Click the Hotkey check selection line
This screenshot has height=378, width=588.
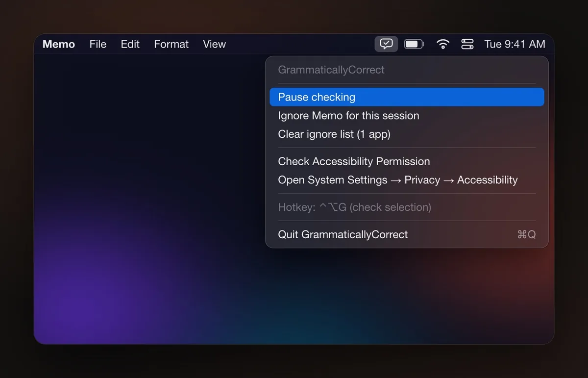tap(355, 207)
